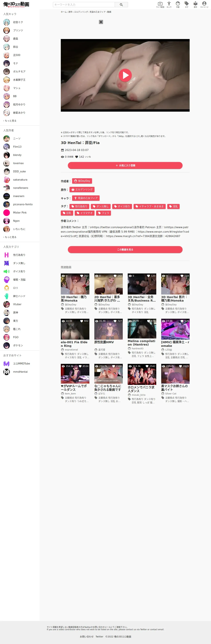Click 142 いいね heart icon
The width and height of the screenshot is (211, 644).
[77, 157]
